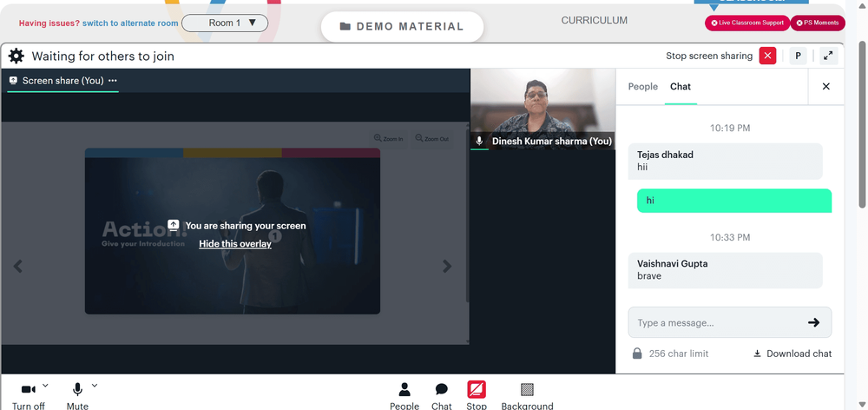868x410 pixels.
Task: Open the Room 1 dropdown
Action: click(x=225, y=23)
